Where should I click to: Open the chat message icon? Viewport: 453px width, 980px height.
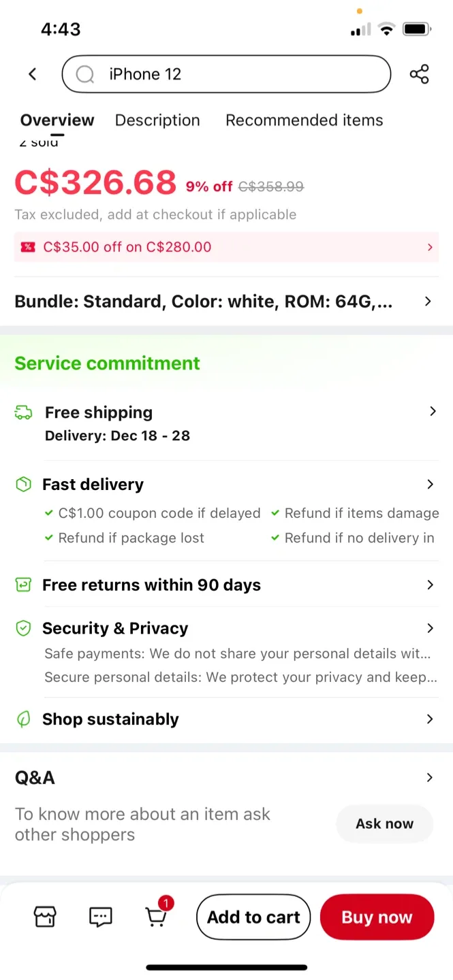(101, 917)
